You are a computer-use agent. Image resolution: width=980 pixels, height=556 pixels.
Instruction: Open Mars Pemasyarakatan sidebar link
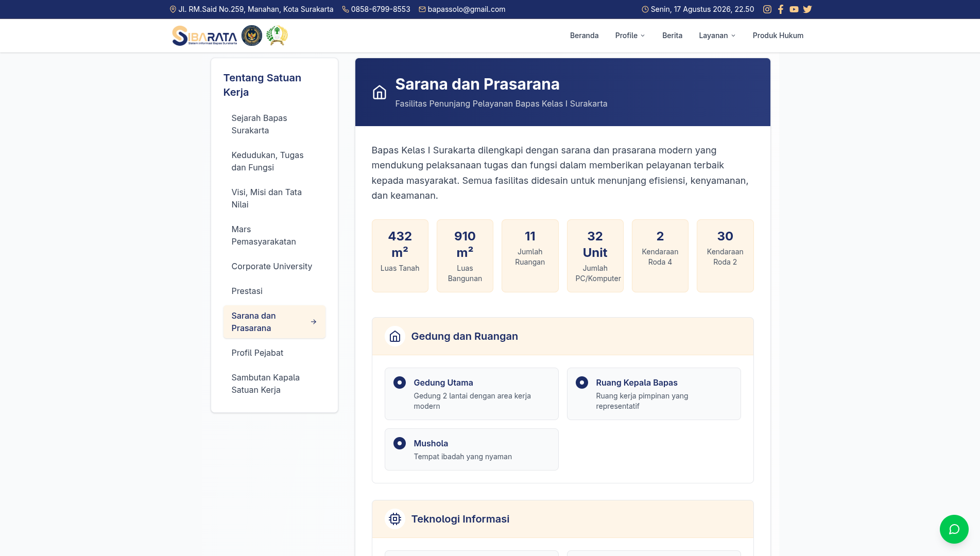point(274,235)
